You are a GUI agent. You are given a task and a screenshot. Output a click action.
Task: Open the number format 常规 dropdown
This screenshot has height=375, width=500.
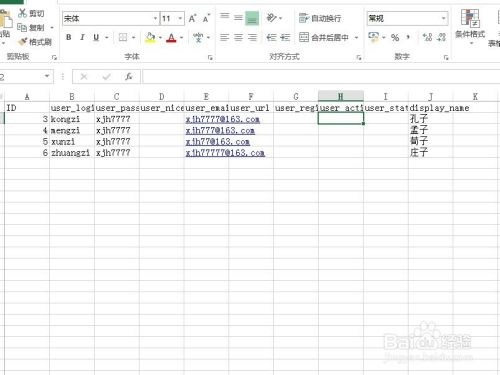(444, 18)
